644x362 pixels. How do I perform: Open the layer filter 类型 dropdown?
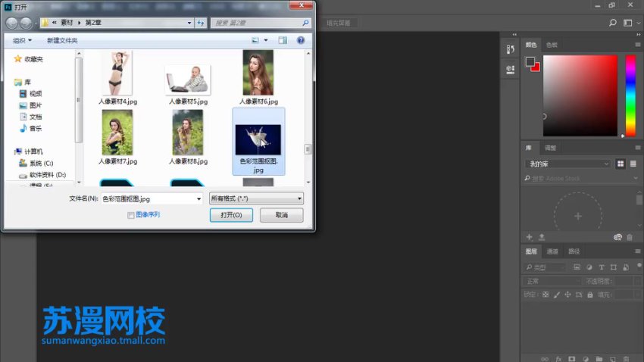click(x=545, y=267)
